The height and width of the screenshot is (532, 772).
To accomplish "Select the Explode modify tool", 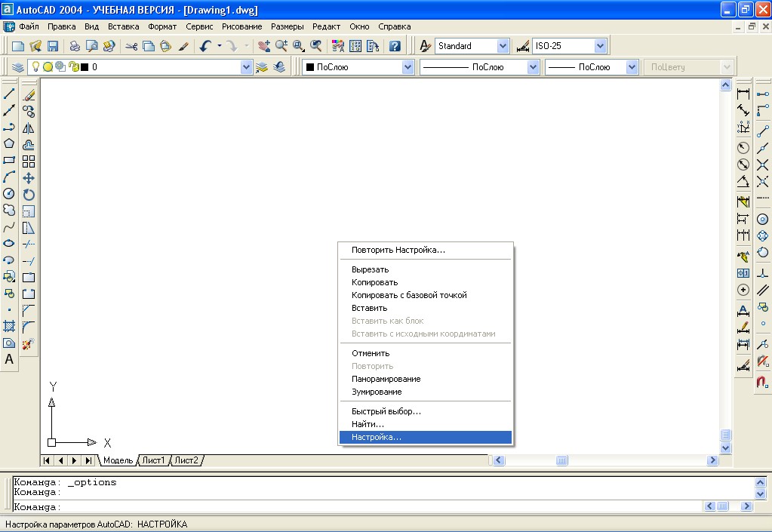I will [29, 344].
